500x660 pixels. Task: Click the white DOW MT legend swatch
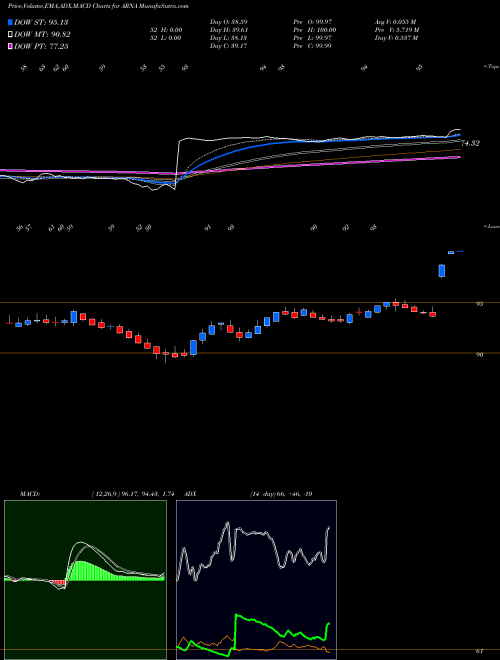pyautogui.click(x=10, y=35)
